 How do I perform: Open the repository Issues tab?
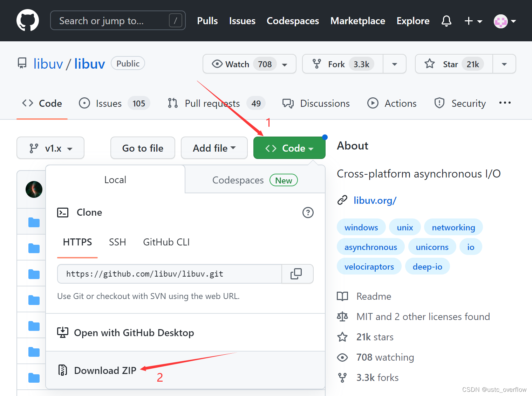point(114,103)
